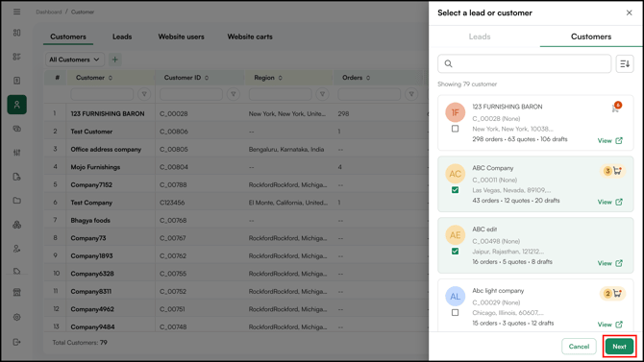Click customer ID C_00805 cell

174,150
